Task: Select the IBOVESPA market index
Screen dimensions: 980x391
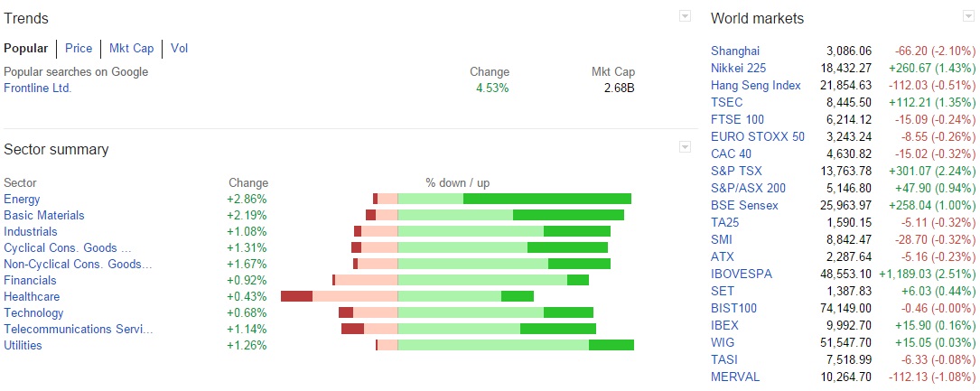Action: [x=742, y=275]
